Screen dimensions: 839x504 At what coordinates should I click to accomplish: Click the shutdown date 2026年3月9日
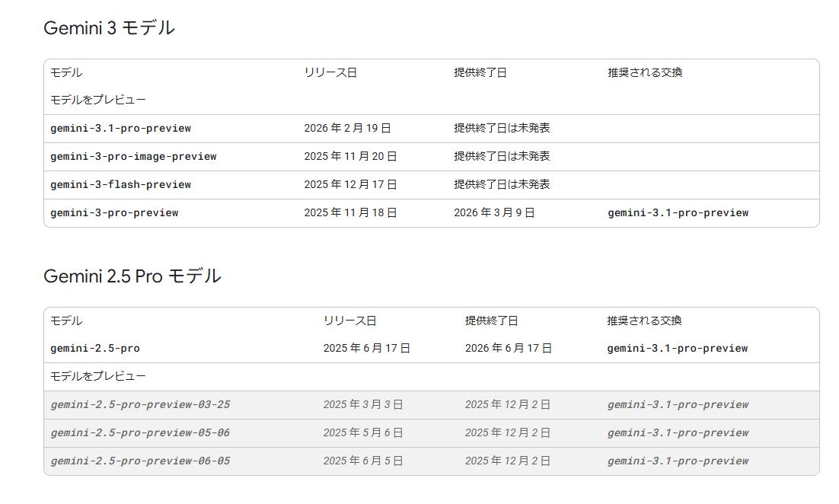(x=494, y=212)
